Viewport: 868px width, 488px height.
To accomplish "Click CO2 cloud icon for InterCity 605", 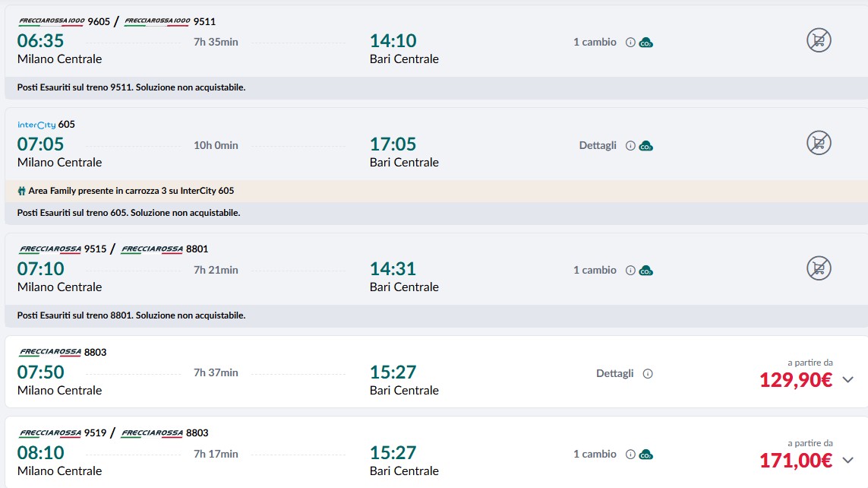I will pyautogui.click(x=646, y=146).
